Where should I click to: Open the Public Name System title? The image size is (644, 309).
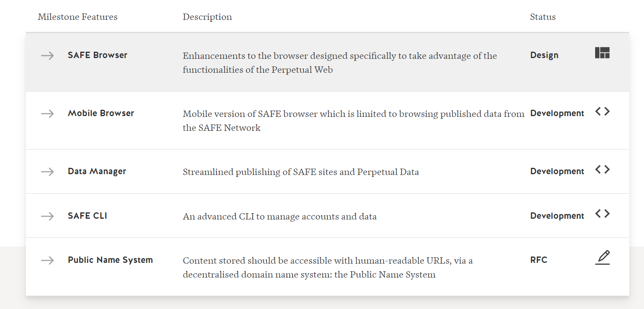[110, 260]
